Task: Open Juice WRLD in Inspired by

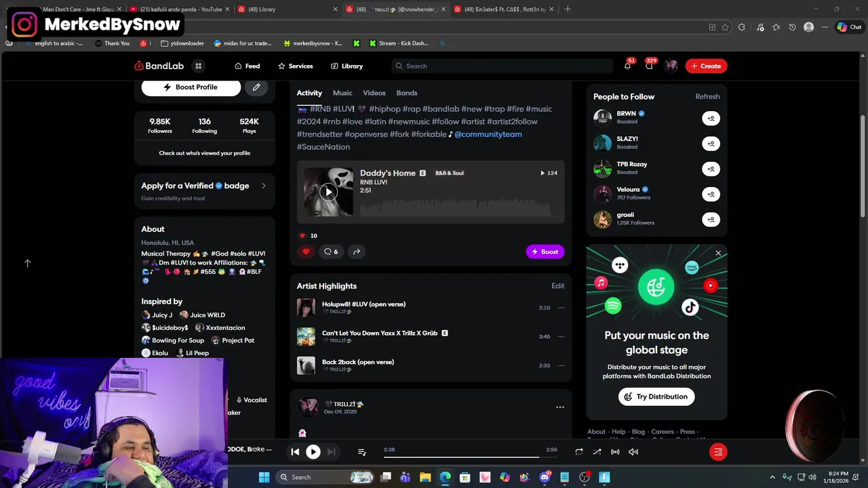Action: coord(202,315)
